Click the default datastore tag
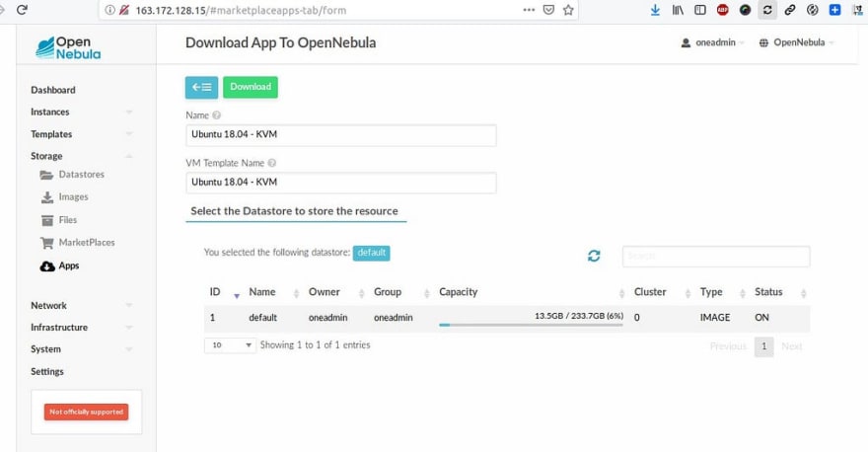 point(372,253)
